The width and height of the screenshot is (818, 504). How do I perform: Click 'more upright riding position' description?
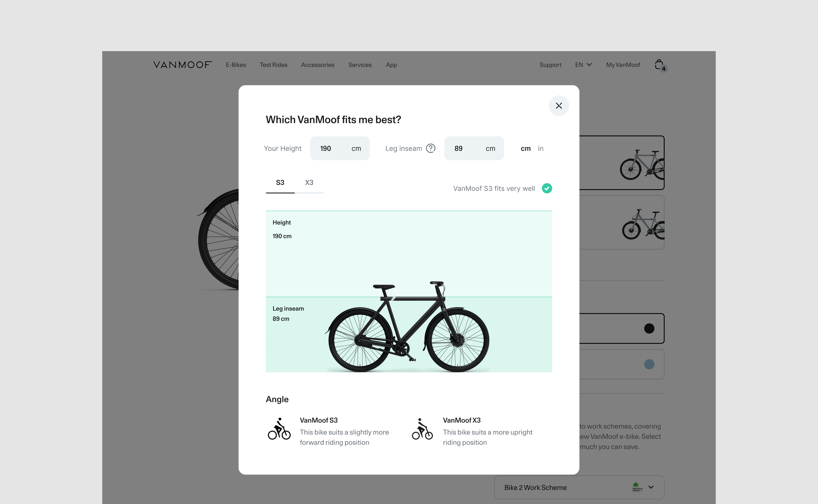488,437
